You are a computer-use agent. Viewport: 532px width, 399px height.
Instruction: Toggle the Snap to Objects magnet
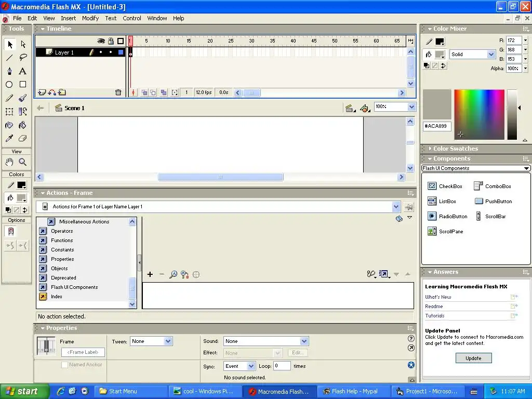pos(11,231)
